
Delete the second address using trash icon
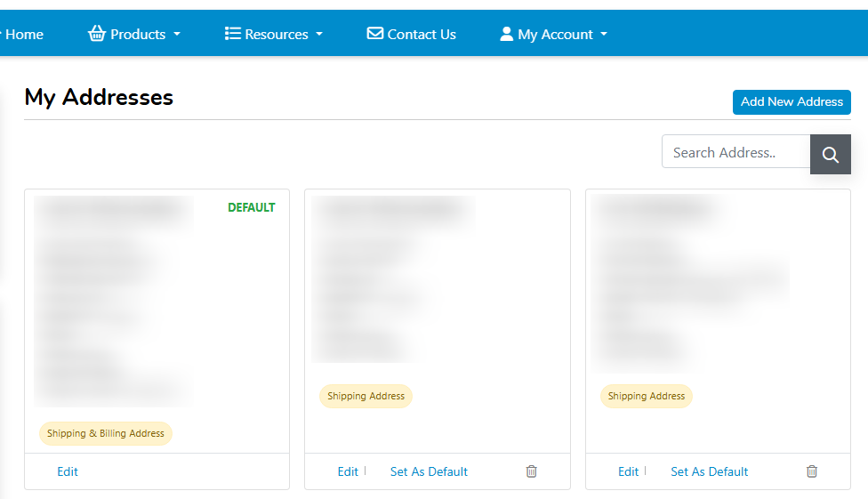[532, 471]
